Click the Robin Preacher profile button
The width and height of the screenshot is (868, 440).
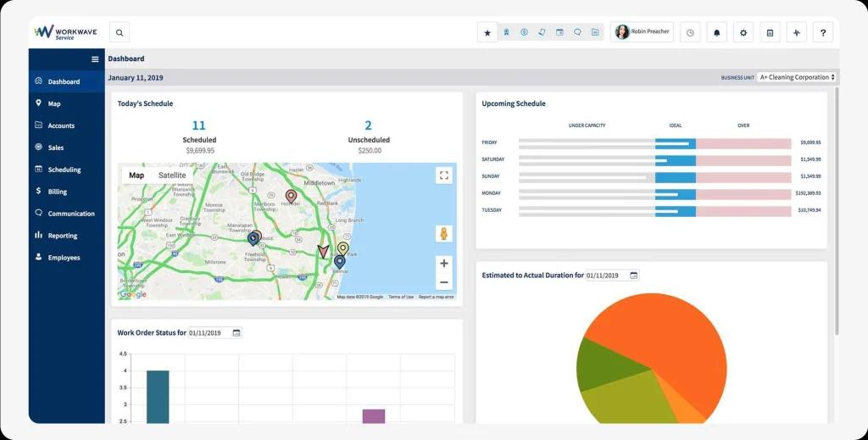point(642,32)
